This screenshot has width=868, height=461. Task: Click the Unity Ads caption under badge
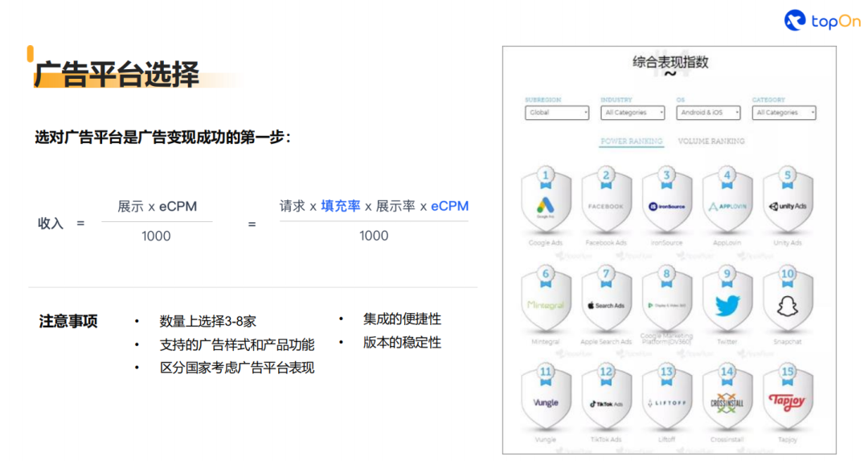coord(788,243)
